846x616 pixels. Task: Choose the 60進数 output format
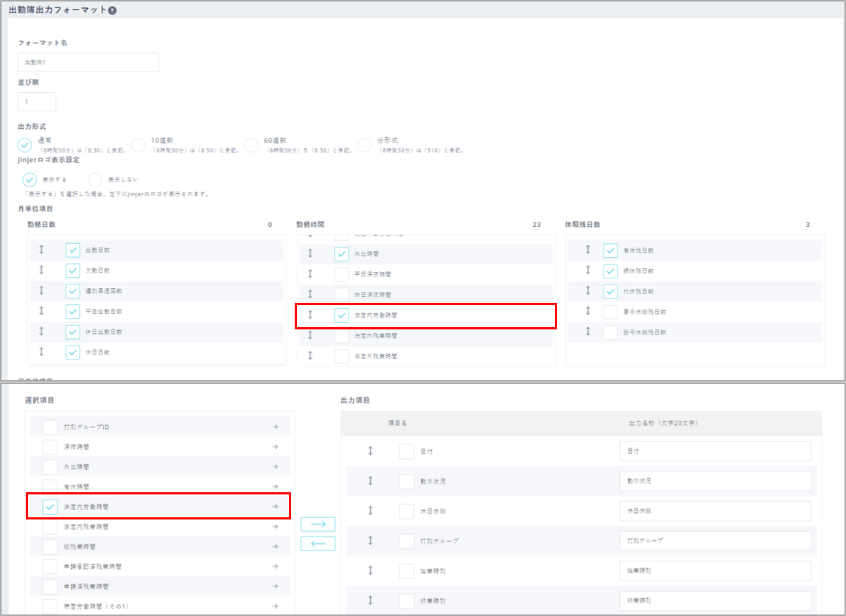click(252, 144)
